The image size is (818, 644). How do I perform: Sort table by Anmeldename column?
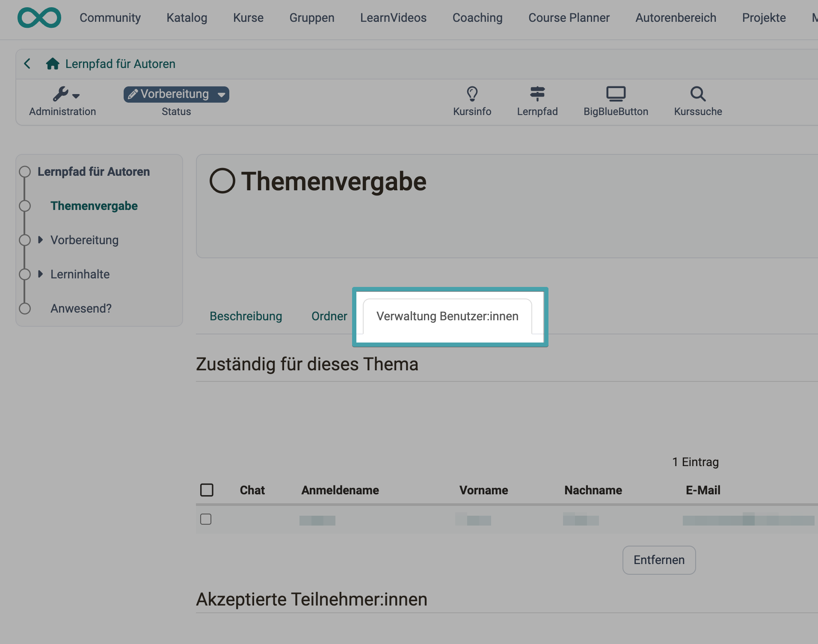[x=340, y=490]
